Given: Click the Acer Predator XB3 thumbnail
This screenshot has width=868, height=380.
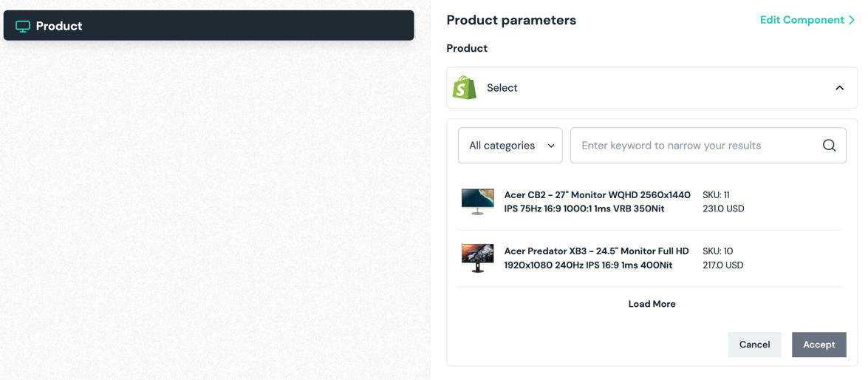Looking at the screenshot, I should click(477, 258).
